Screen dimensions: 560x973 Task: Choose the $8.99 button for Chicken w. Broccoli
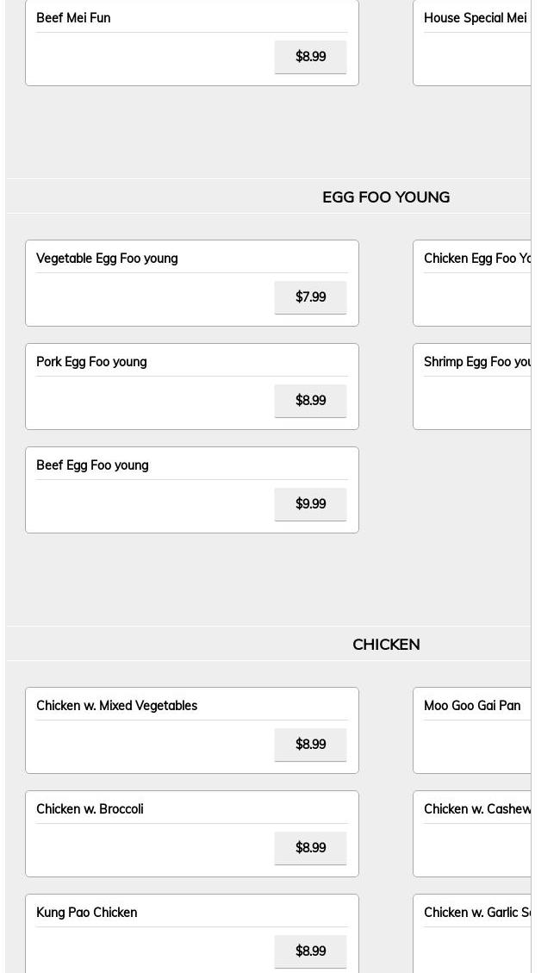(310, 848)
